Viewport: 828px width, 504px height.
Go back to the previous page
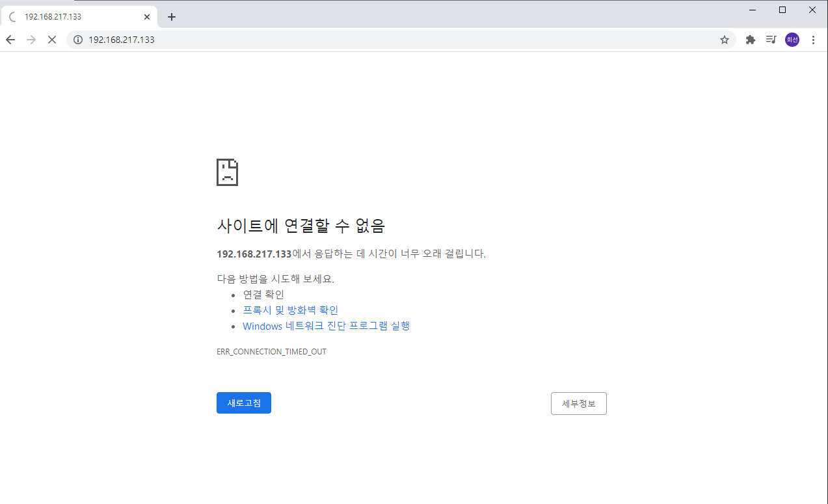coord(10,40)
